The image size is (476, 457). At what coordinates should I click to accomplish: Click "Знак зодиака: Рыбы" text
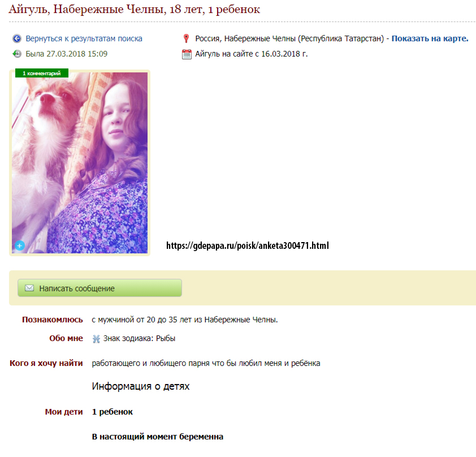(x=139, y=338)
